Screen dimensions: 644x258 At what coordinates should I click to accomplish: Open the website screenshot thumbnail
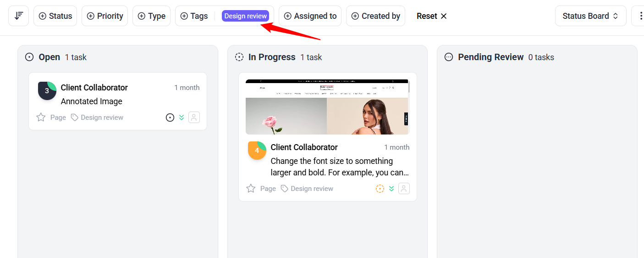pyautogui.click(x=327, y=107)
